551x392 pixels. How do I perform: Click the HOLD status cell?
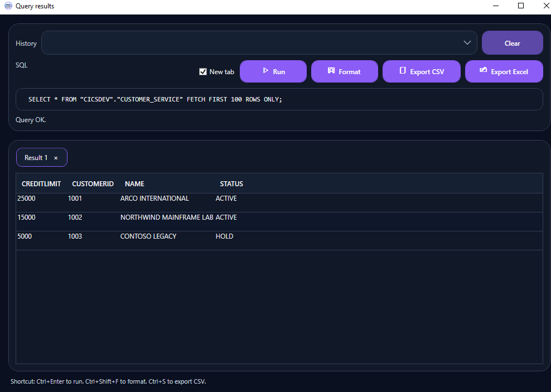224,236
